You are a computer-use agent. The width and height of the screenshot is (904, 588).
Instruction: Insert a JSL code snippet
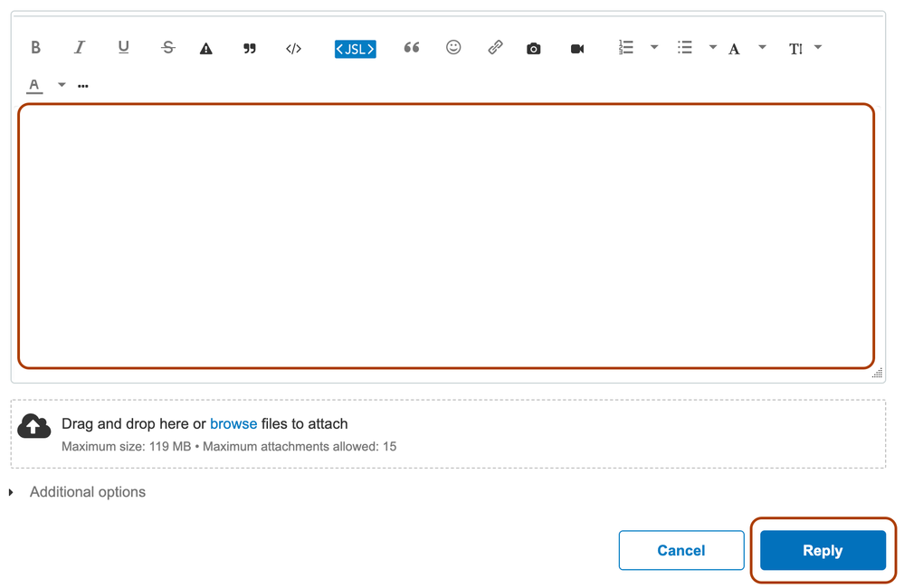(x=357, y=48)
